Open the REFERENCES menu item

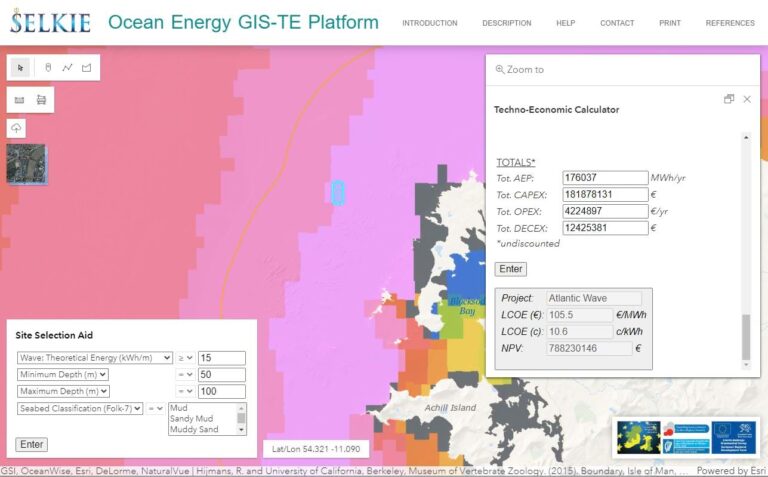pos(730,23)
